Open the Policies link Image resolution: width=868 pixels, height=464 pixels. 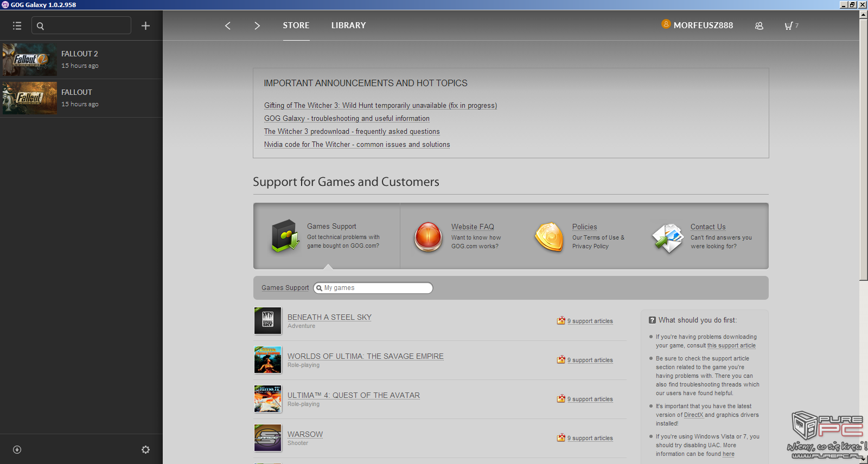point(584,227)
